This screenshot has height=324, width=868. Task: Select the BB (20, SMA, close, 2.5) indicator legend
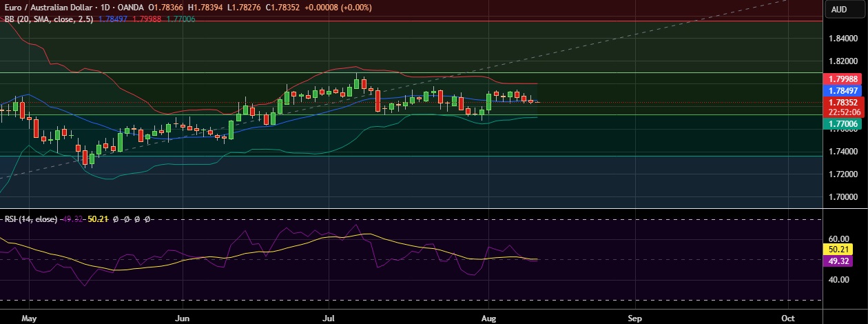pos(48,19)
